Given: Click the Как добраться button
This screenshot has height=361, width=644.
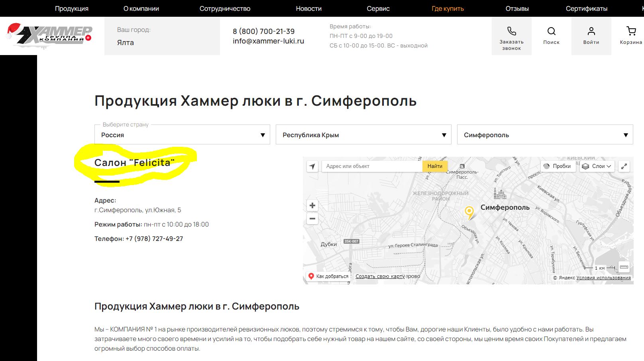Looking at the screenshot, I should (x=328, y=276).
